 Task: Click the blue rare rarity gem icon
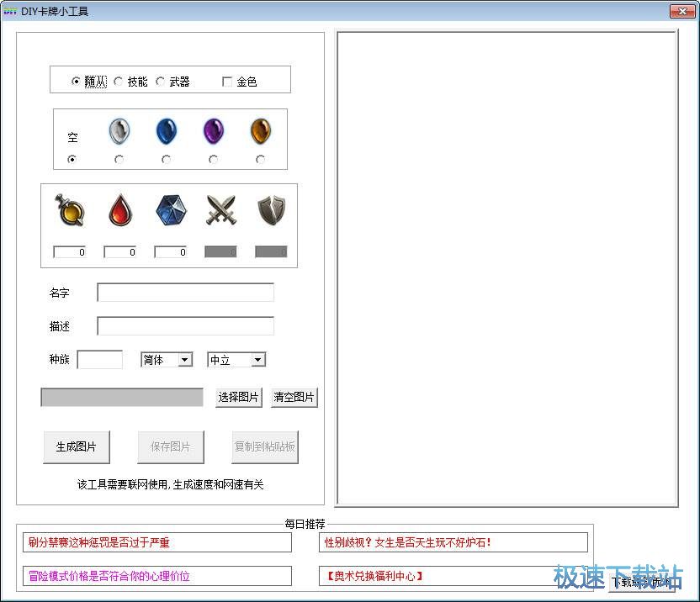point(167,131)
